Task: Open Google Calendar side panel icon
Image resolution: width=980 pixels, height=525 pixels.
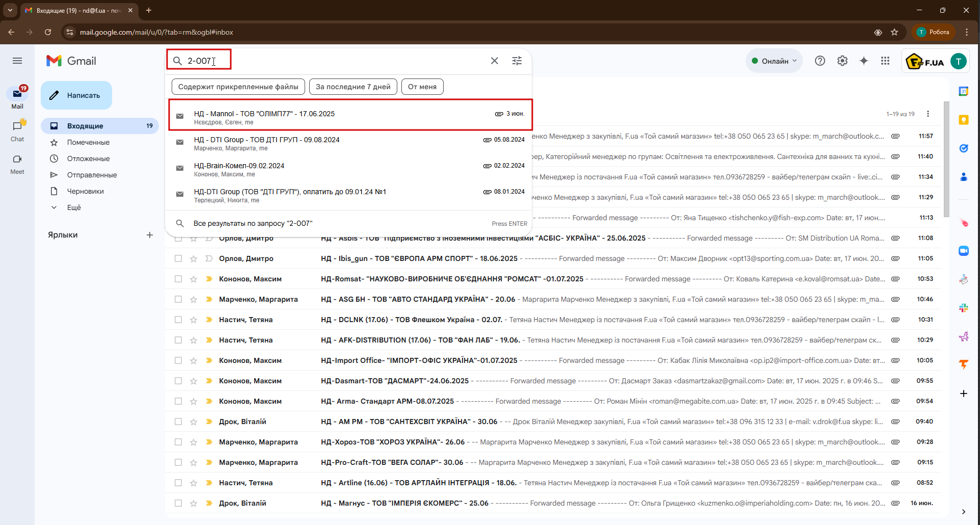Action: 963,91
